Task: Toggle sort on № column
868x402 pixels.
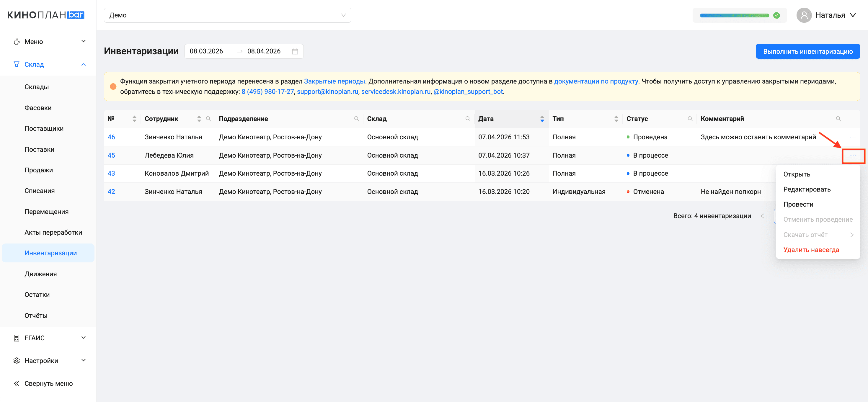Action: 134,119
